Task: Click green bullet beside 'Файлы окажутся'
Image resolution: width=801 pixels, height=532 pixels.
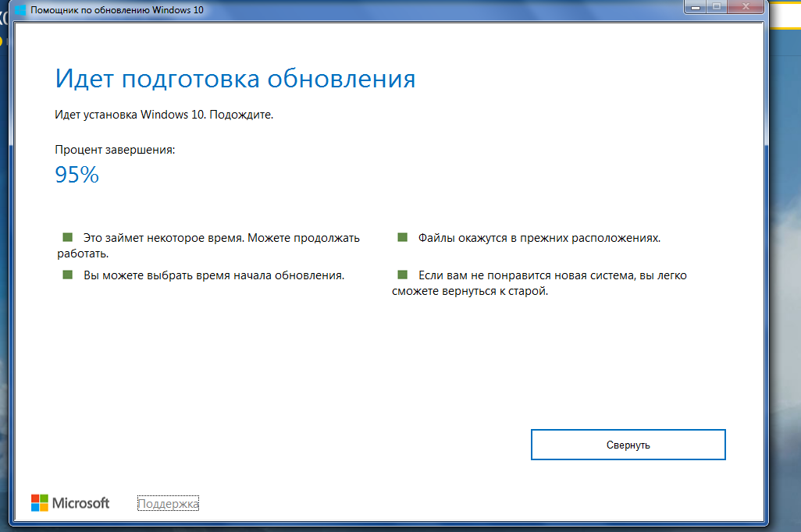Action: click(x=403, y=237)
